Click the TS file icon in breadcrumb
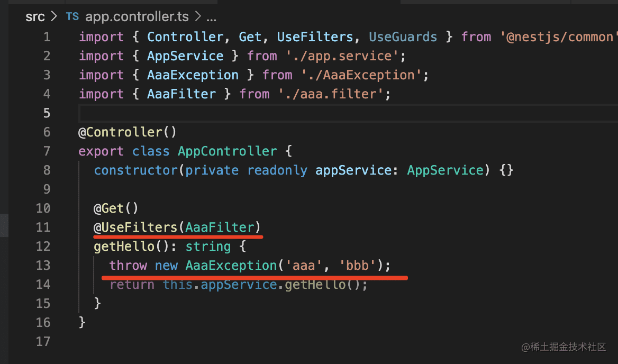 (x=72, y=17)
